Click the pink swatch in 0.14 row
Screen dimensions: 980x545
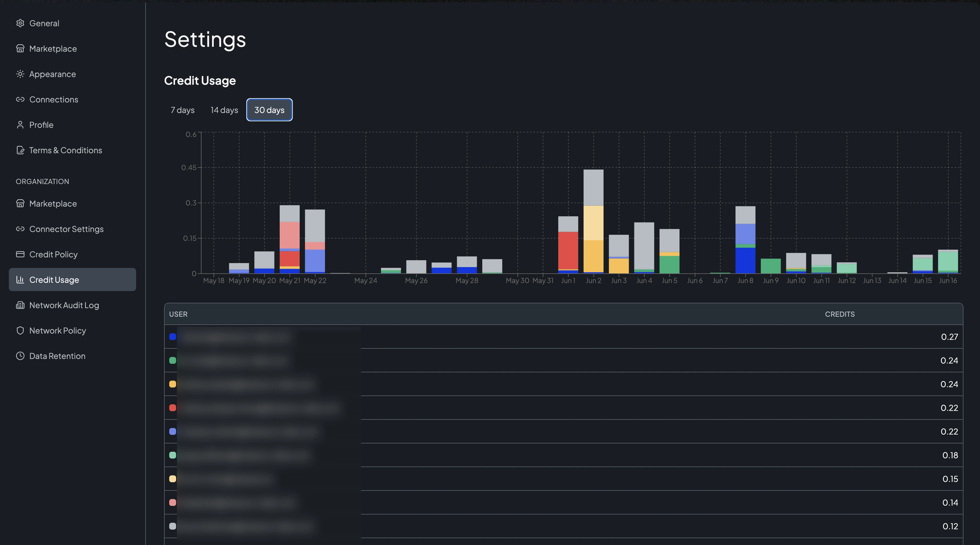173,502
